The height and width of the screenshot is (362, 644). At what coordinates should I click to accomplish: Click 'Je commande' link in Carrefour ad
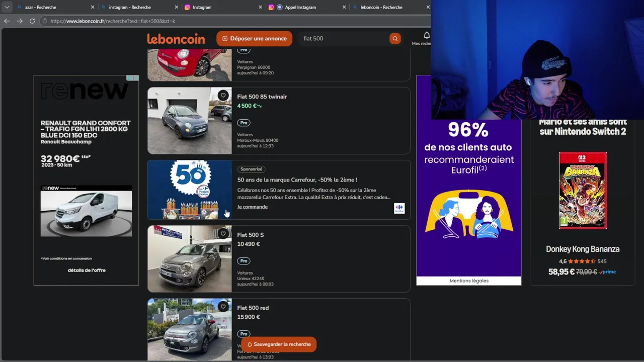click(x=252, y=207)
